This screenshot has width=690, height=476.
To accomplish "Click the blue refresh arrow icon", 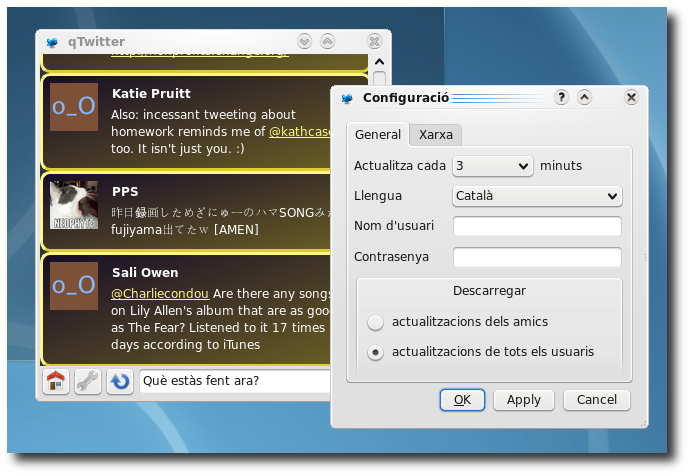I will 120,381.
